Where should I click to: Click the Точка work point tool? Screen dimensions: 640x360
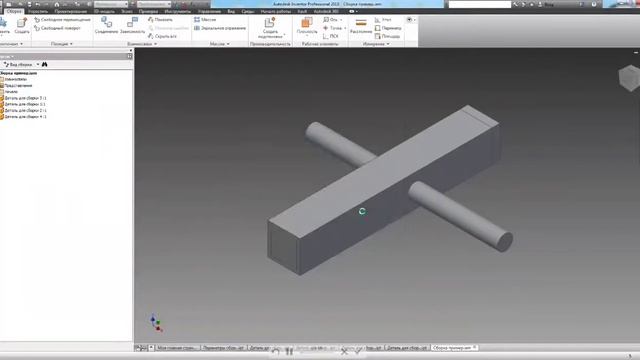click(x=333, y=28)
